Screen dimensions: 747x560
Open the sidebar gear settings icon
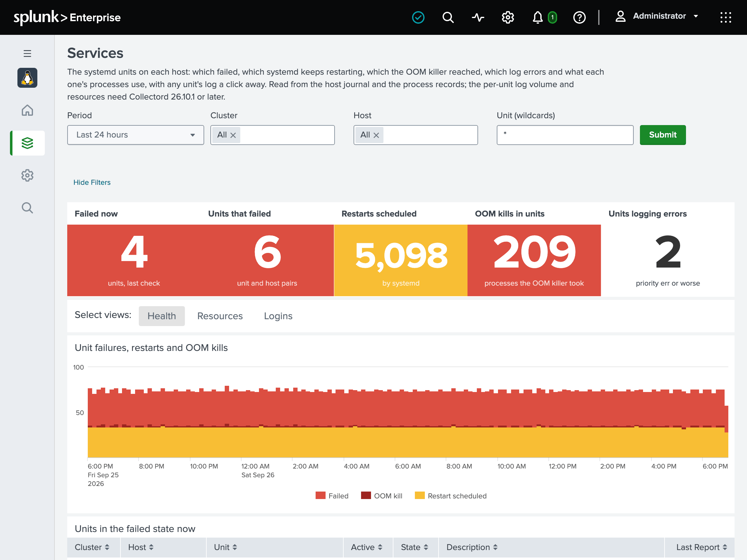(x=27, y=175)
